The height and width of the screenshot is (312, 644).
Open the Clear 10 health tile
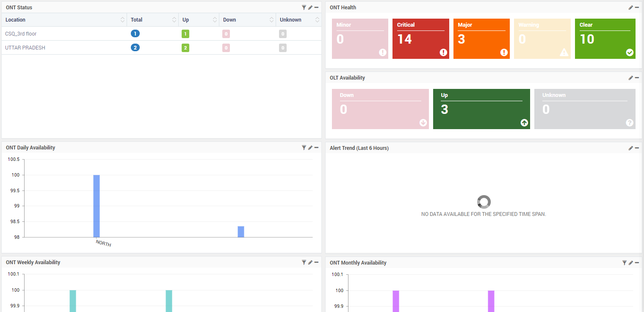605,39
